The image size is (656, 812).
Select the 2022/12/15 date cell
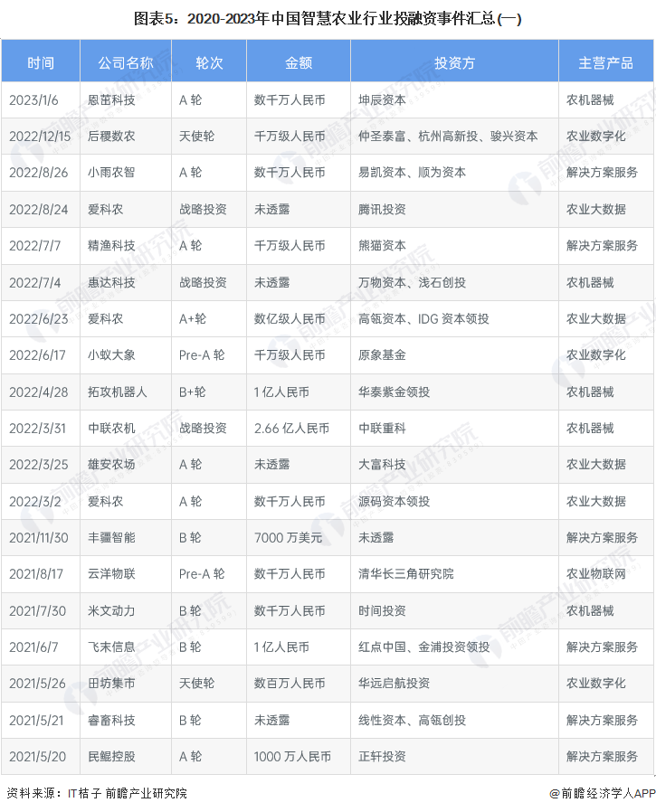pyautogui.click(x=40, y=136)
